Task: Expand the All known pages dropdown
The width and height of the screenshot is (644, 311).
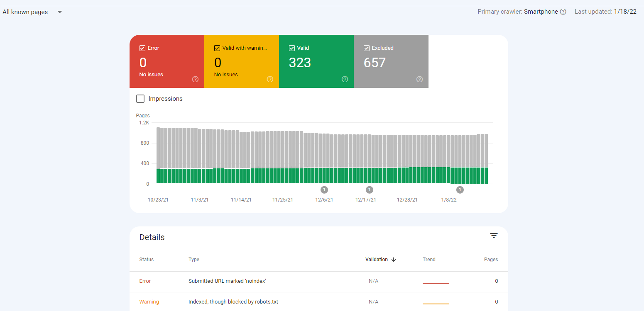Action: 60,12
